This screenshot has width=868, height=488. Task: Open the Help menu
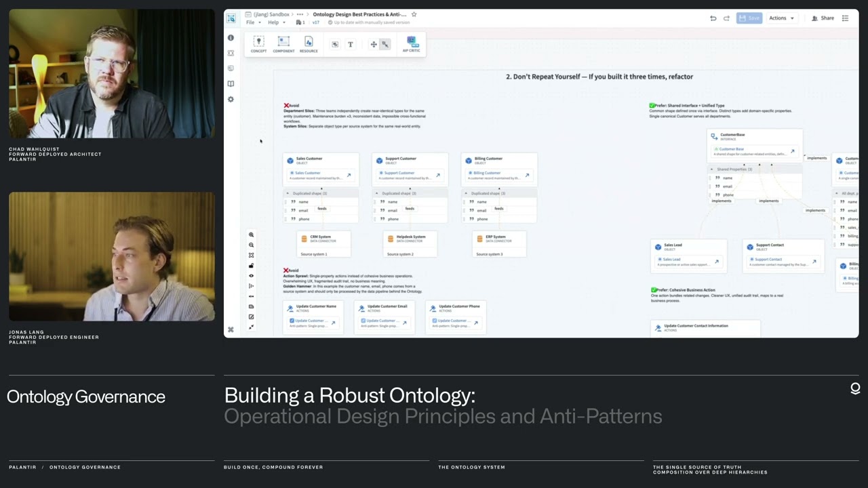[275, 22]
